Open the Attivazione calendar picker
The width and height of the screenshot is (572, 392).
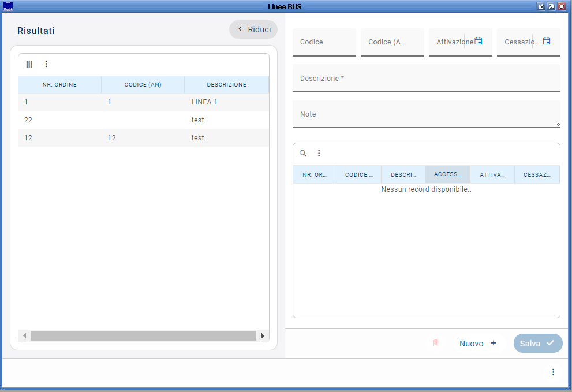[478, 42]
